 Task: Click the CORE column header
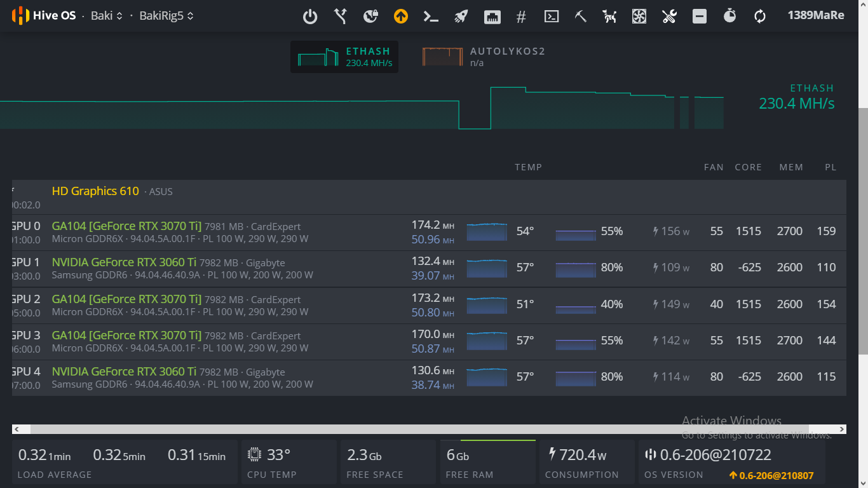pyautogui.click(x=749, y=167)
